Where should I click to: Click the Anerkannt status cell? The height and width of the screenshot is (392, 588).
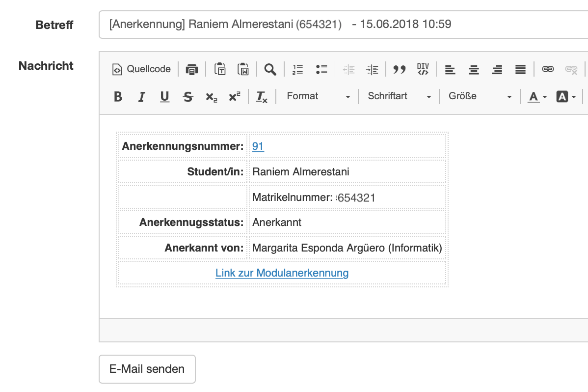pos(347,223)
